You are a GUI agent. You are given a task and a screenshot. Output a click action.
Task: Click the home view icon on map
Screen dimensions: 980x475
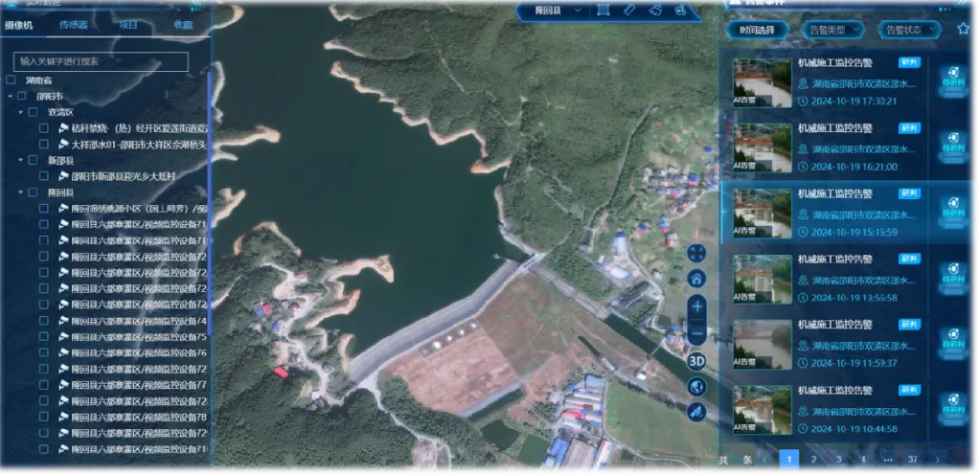tap(697, 279)
